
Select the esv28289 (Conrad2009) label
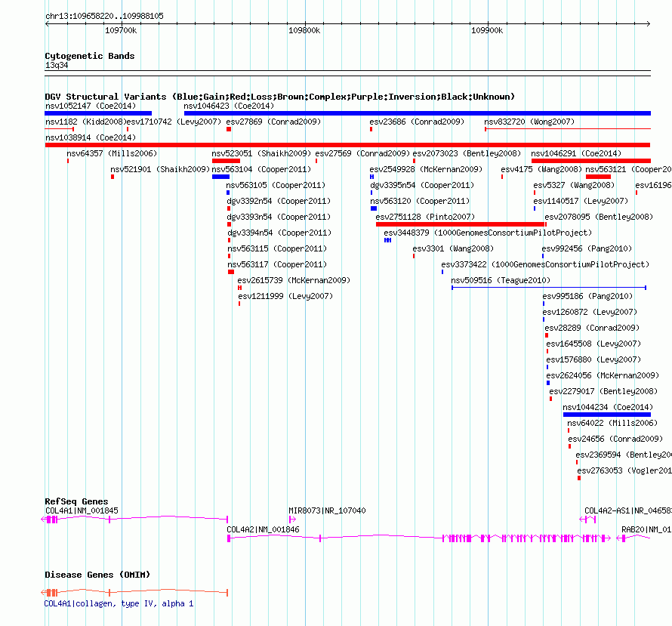click(x=592, y=328)
